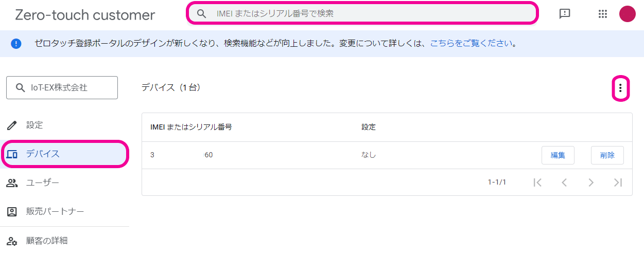Go to the next page of devices

(x=591, y=182)
